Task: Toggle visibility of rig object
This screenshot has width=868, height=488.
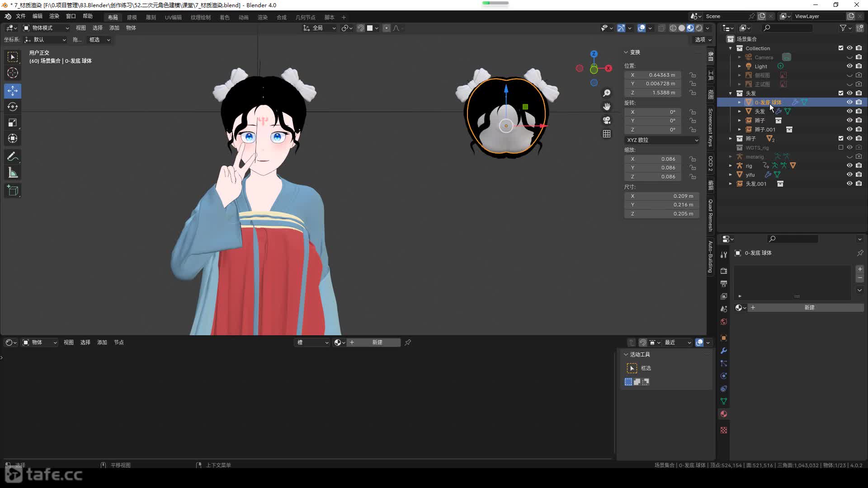Action: 849,165
